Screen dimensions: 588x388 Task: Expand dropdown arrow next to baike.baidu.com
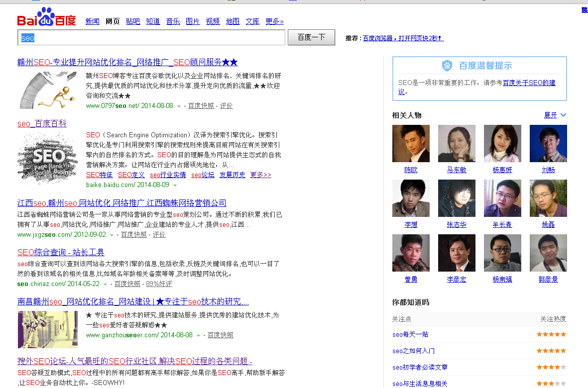175,186
